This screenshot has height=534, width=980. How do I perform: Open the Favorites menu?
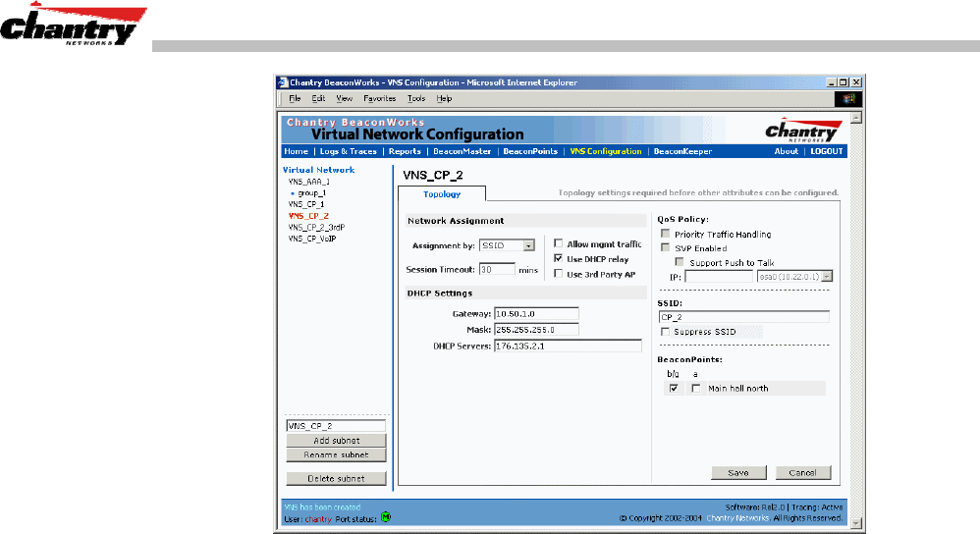pyautogui.click(x=379, y=99)
